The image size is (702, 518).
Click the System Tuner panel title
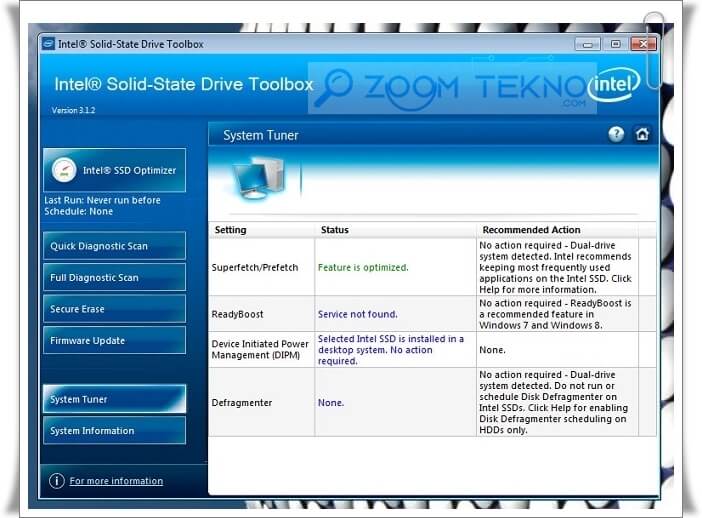pyautogui.click(x=261, y=135)
